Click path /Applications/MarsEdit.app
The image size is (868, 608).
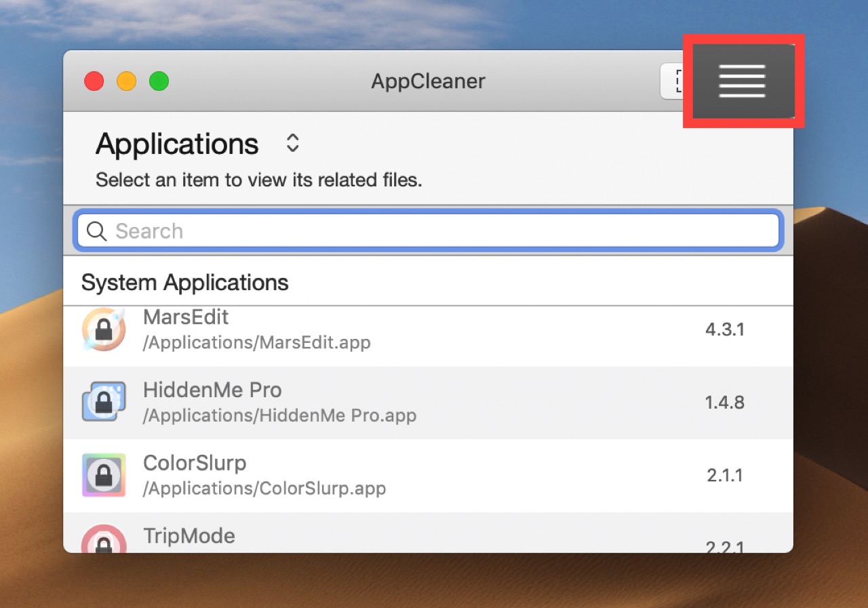pyautogui.click(x=257, y=342)
